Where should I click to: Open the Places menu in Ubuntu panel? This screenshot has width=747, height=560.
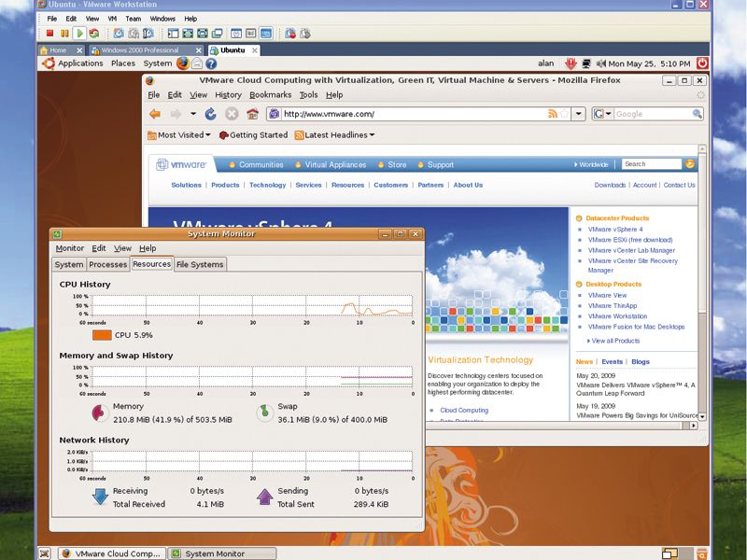(x=123, y=63)
